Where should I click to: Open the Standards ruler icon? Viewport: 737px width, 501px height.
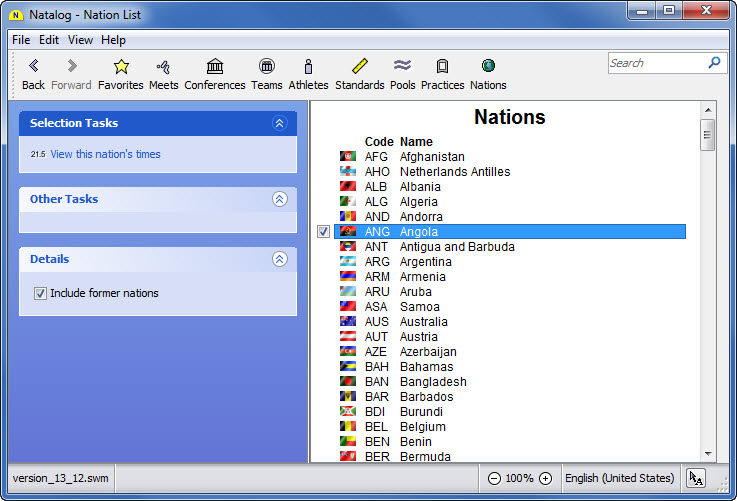[x=360, y=67]
